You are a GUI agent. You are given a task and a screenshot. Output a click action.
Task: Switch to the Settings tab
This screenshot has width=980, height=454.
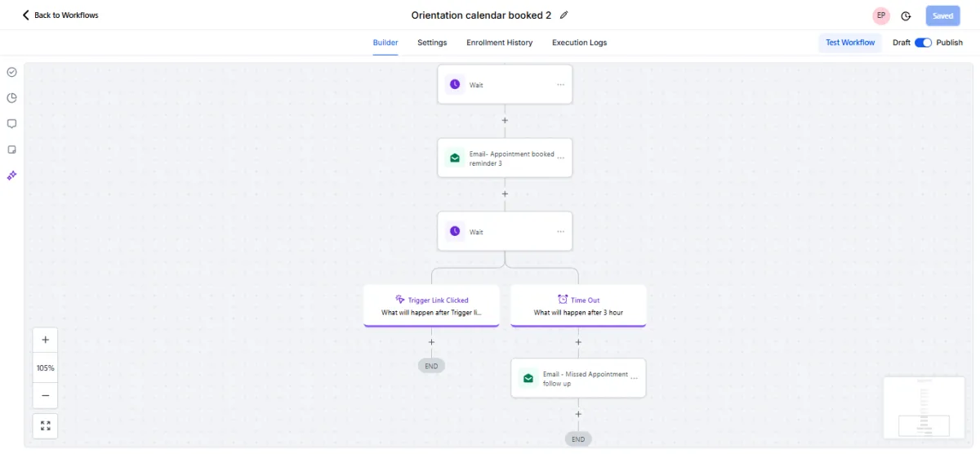pyautogui.click(x=432, y=42)
